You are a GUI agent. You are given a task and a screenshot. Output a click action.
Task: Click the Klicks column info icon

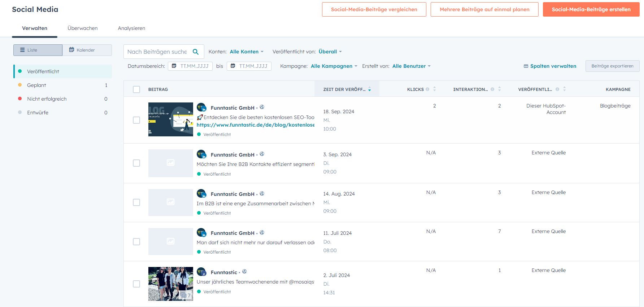point(427,89)
